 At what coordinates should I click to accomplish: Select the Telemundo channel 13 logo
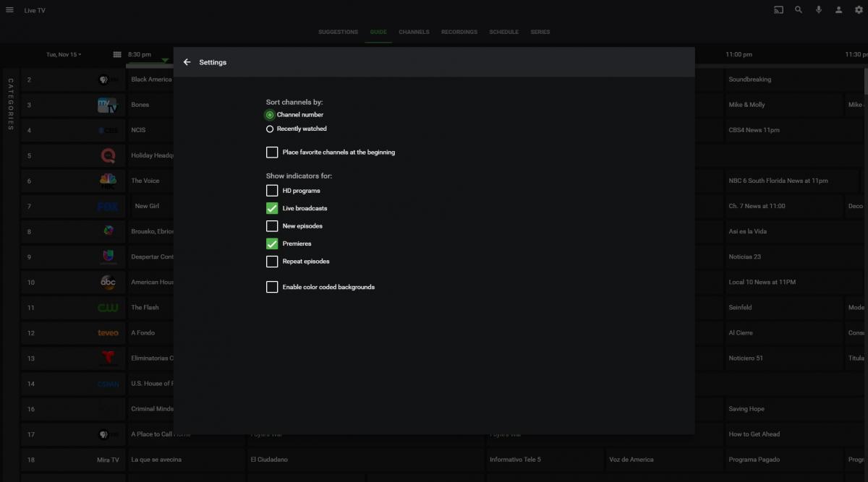[x=108, y=358]
